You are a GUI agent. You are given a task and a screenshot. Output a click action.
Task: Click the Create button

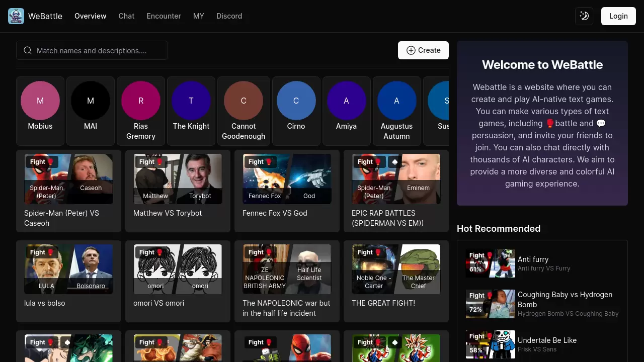point(423,50)
